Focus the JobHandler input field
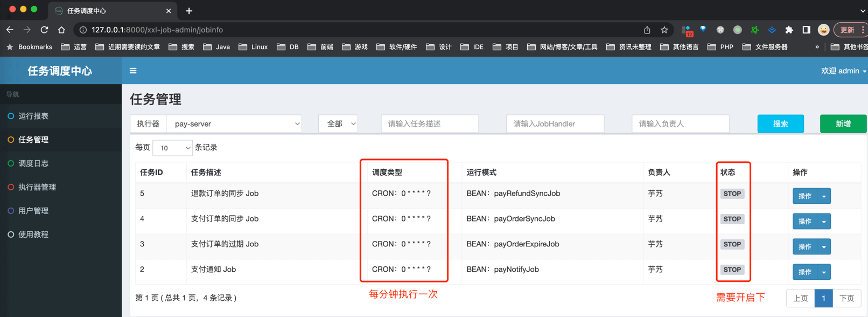The height and width of the screenshot is (317, 868). click(x=555, y=124)
